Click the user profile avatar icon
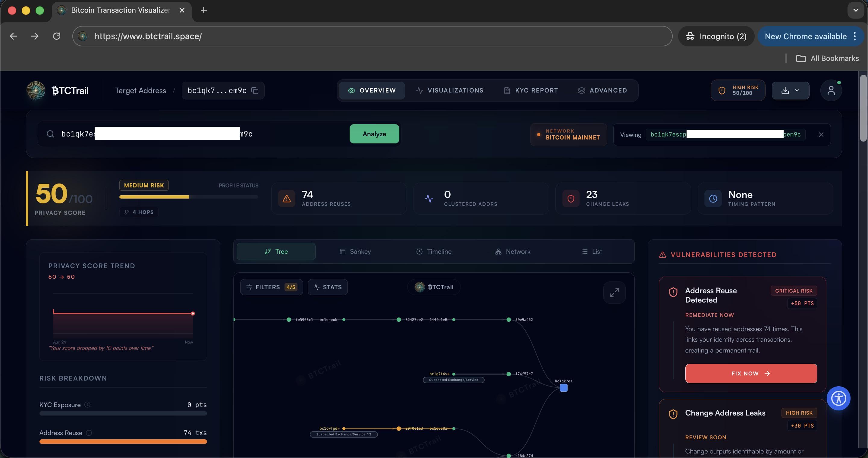This screenshot has height=458, width=868. (831, 91)
